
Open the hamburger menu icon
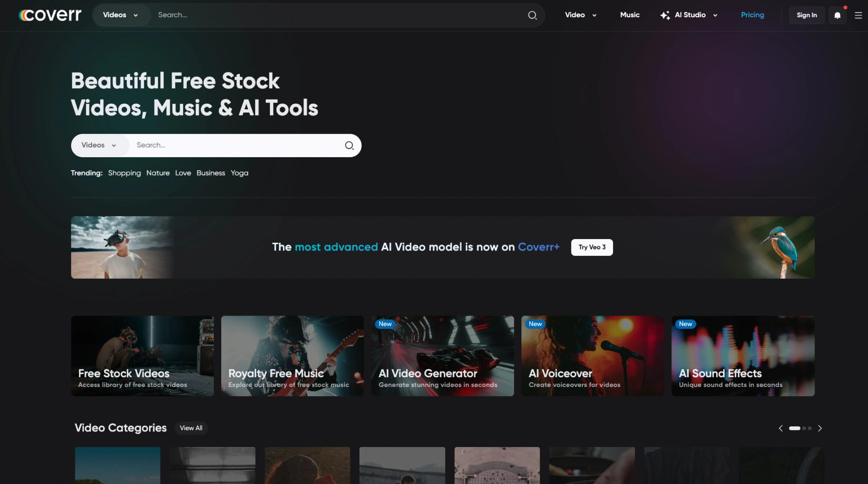858,16
